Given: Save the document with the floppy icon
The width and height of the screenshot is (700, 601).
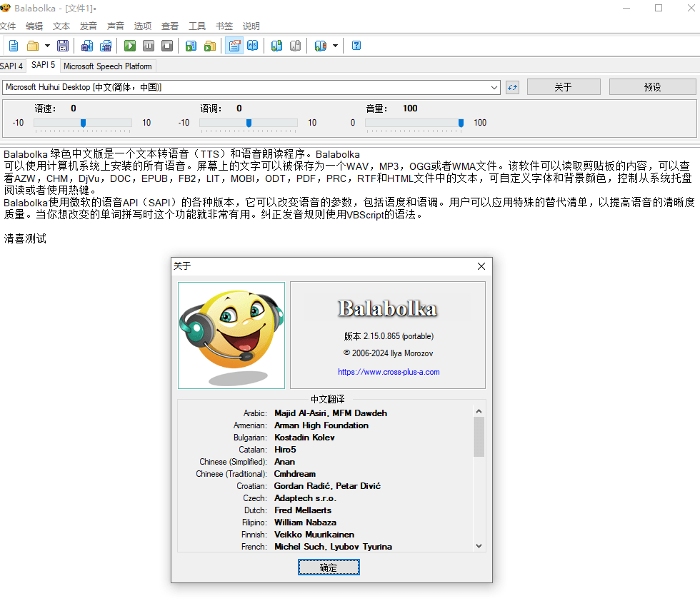Looking at the screenshot, I should click(63, 46).
